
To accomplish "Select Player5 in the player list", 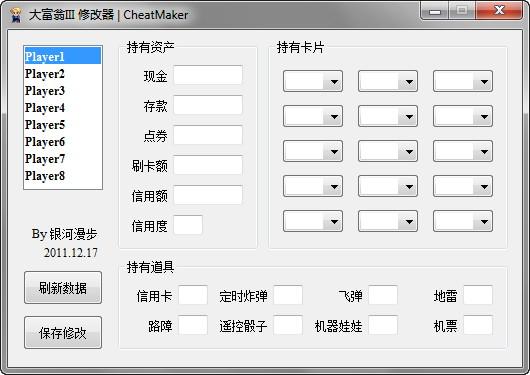I will pyautogui.click(x=63, y=124).
